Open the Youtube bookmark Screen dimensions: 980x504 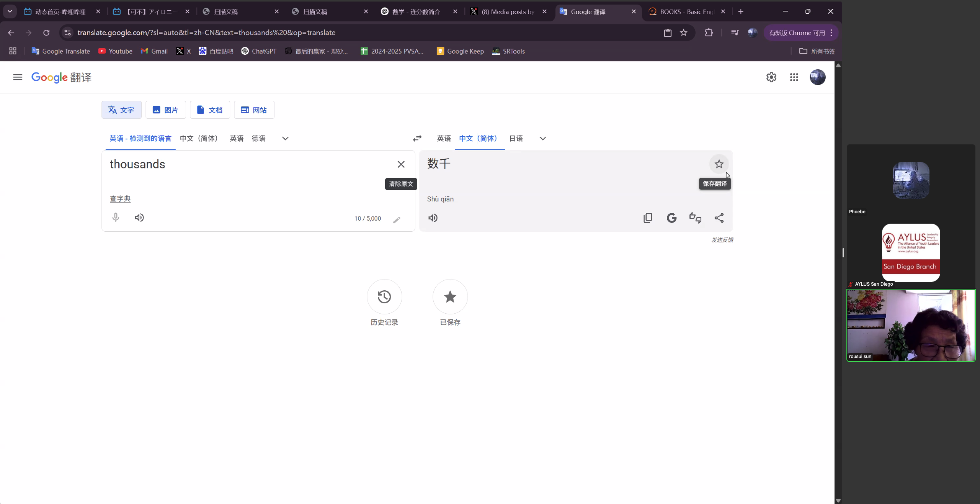coord(115,51)
